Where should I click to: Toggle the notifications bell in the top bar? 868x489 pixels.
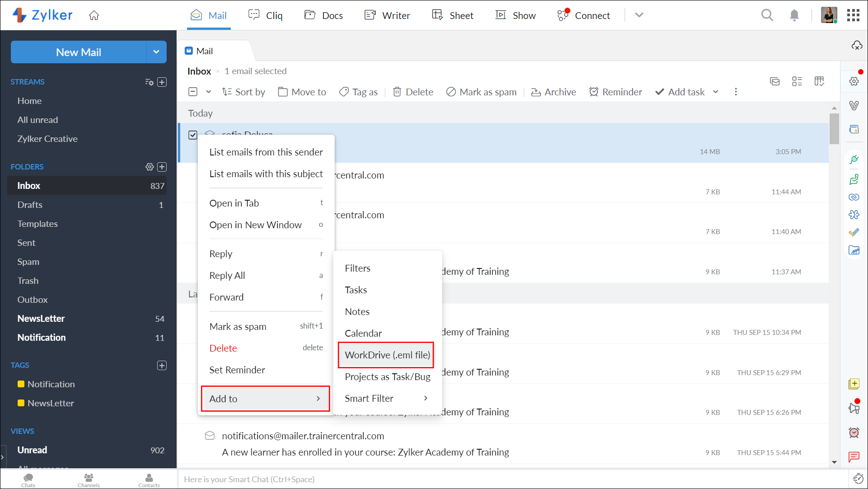[x=795, y=15]
